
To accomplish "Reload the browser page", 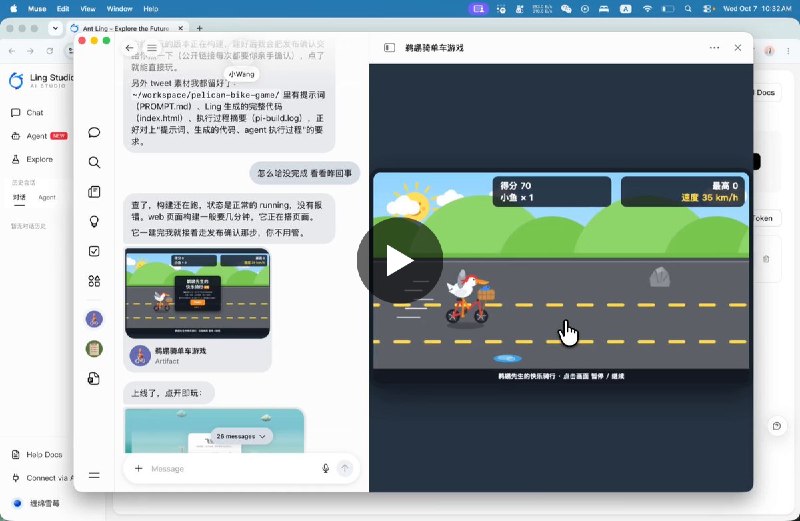I will click(x=49, y=51).
